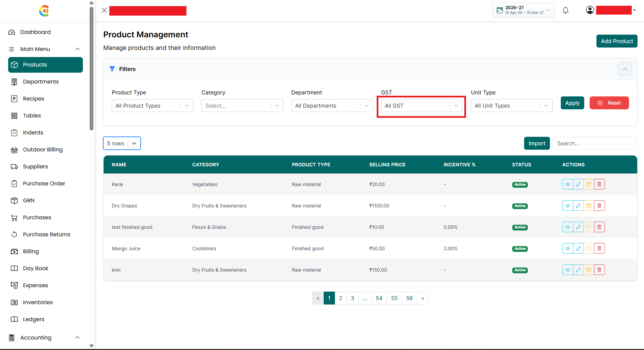Click the delete trash icon for Kerai

pyautogui.click(x=599, y=184)
